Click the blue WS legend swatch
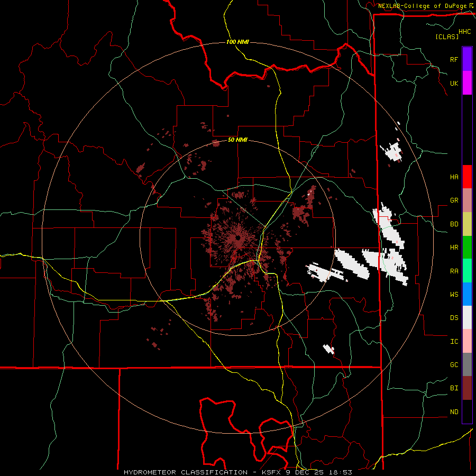The width and height of the screenshot is (476, 476). click(467, 294)
